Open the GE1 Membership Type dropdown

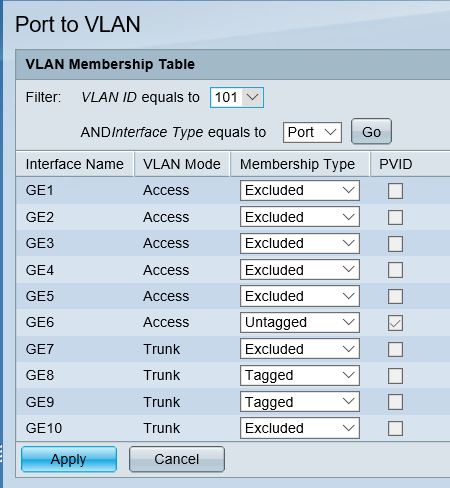tap(300, 191)
